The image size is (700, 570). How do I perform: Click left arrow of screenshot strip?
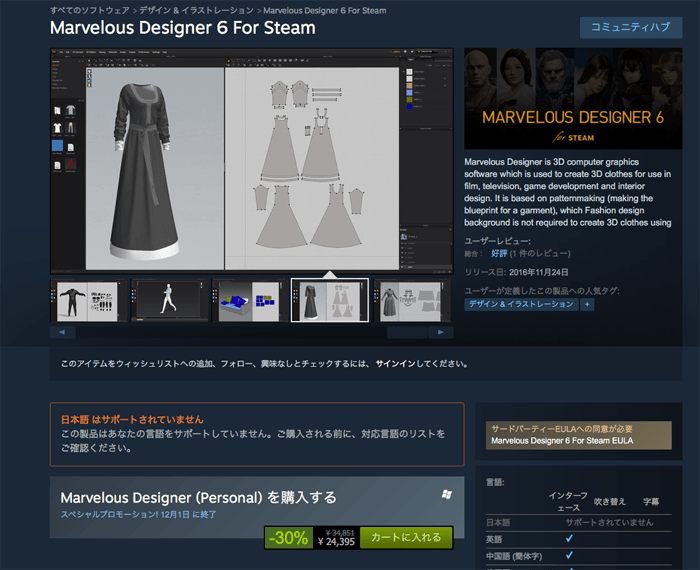[x=62, y=332]
